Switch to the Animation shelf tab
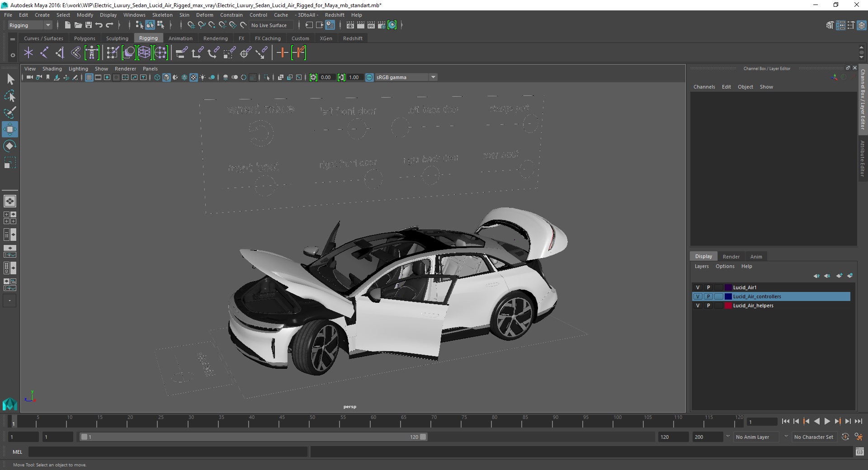 [180, 38]
